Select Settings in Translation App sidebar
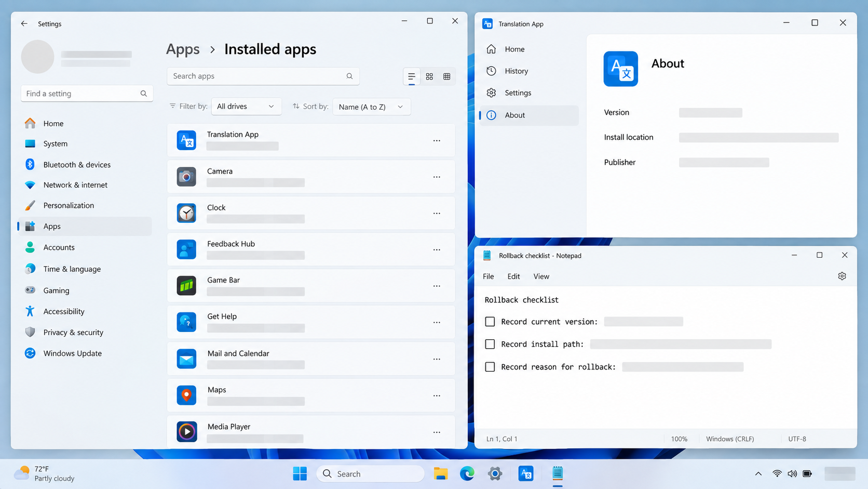The image size is (868, 489). click(x=529, y=93)
